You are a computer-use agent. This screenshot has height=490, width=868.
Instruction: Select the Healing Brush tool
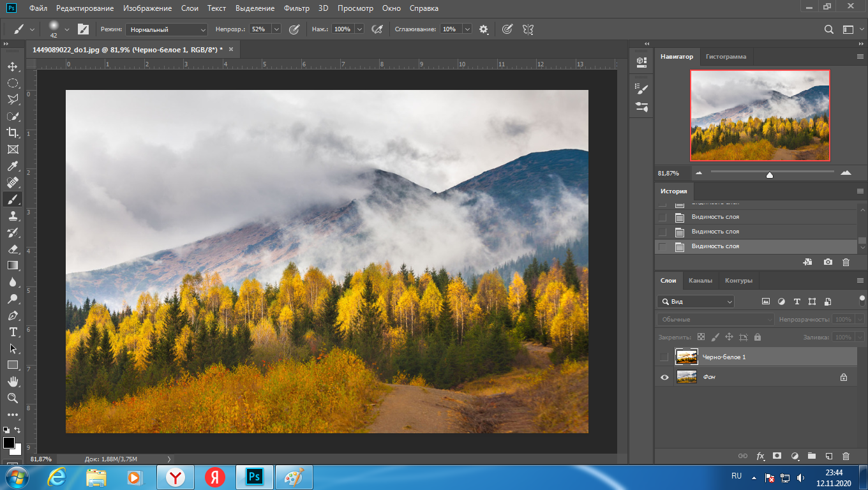[13, 182]
